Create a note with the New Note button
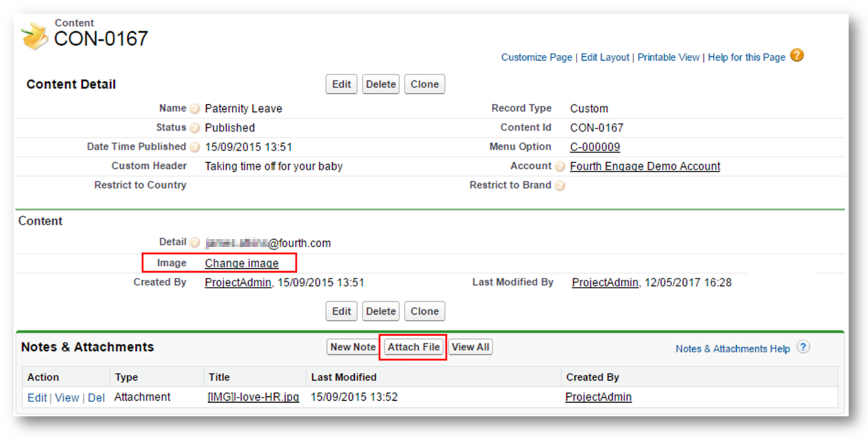This screenshot has width=868, height=439. click(353, 347)
